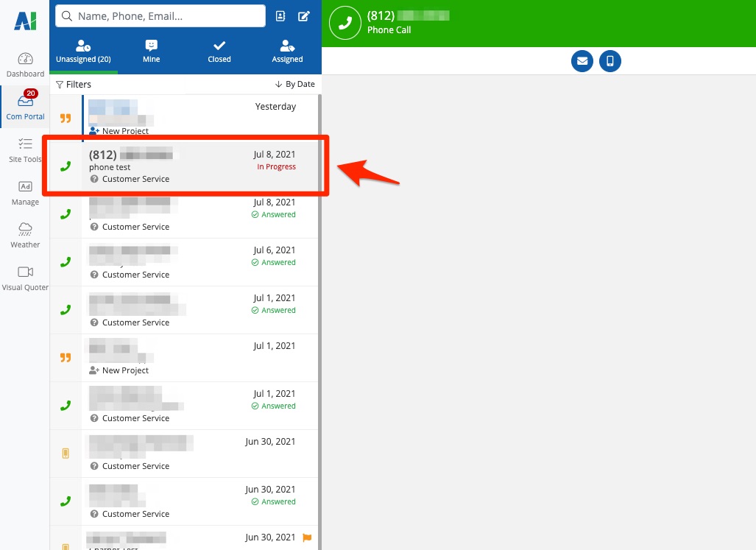Switch to the Mine tab
The width and height of the screenshot is (756, 550).
click(x=151, y=52)
